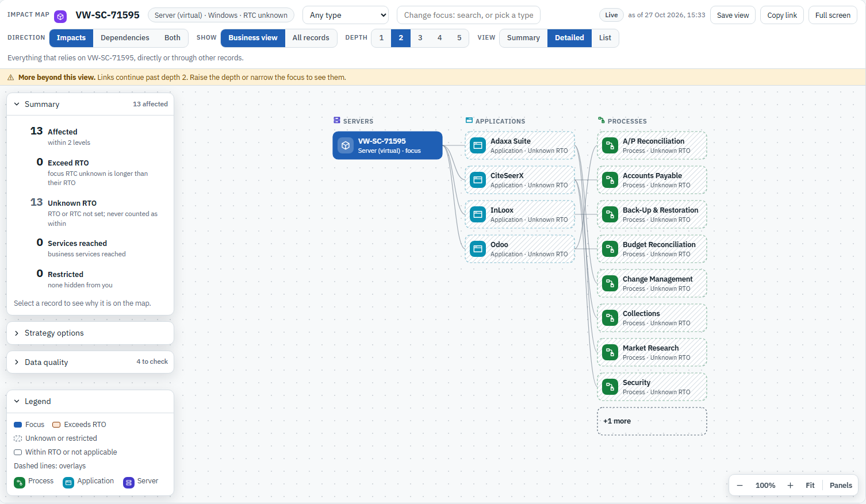Zoom in with the plus icon

click(x=791, y=486)
